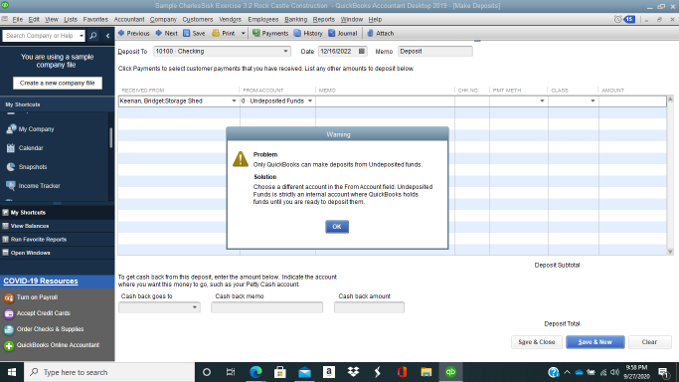The height and width of the screenshot is (382, 679).
Task: Click the Windows Start button
Action: click(x=12, y=372)
